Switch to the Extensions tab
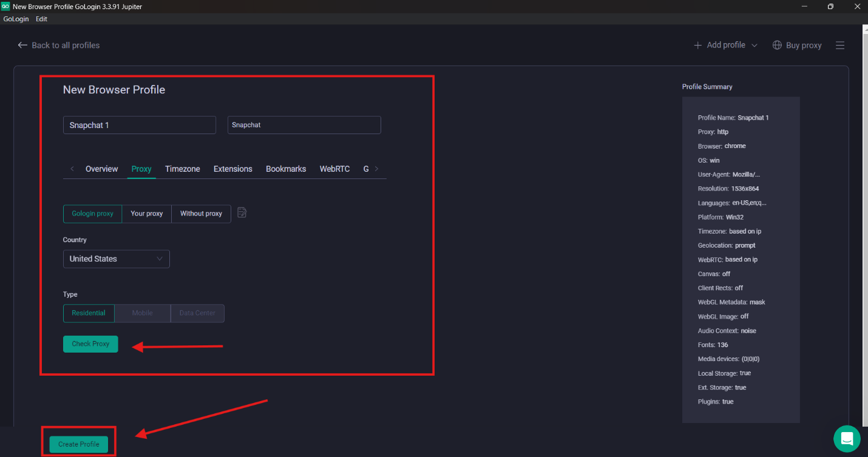Image resolution: width=868 pixels, height=457 pixels. pyautogui.click(x=232, y=169)
